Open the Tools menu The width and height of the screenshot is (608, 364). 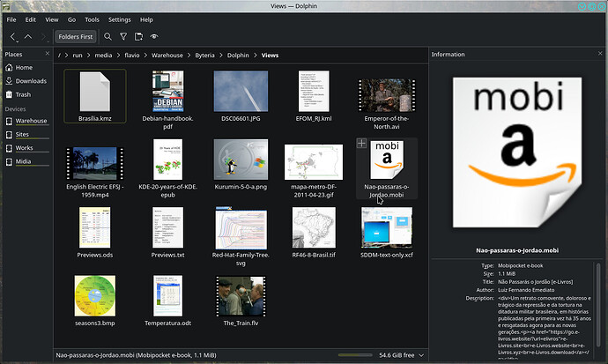tap(92, 19)
